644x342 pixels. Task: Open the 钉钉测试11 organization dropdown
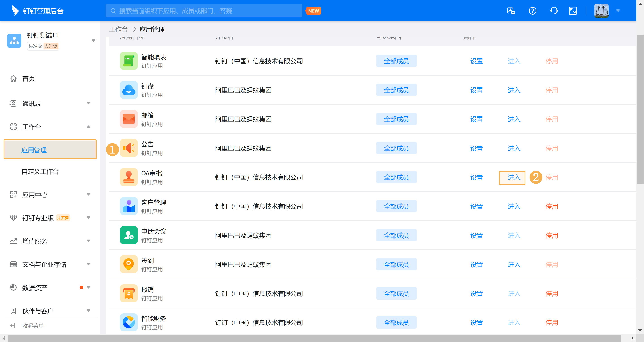click(93, 40)
